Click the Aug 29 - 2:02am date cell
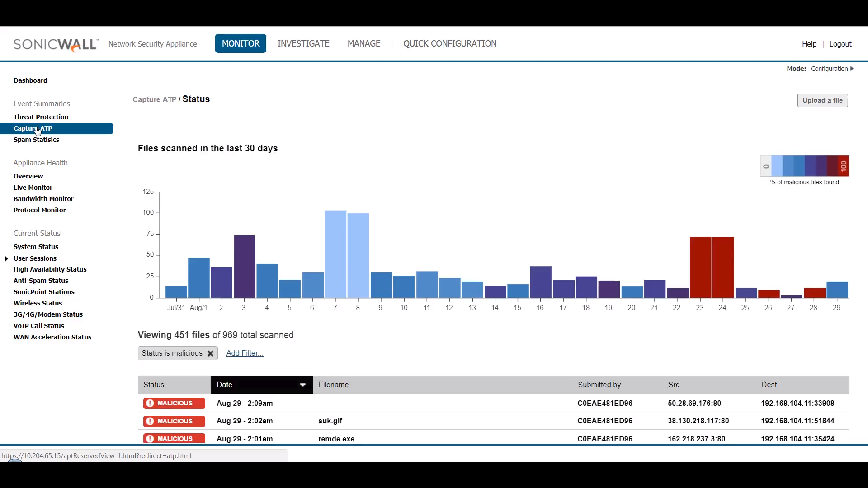 tap(245, 421)
